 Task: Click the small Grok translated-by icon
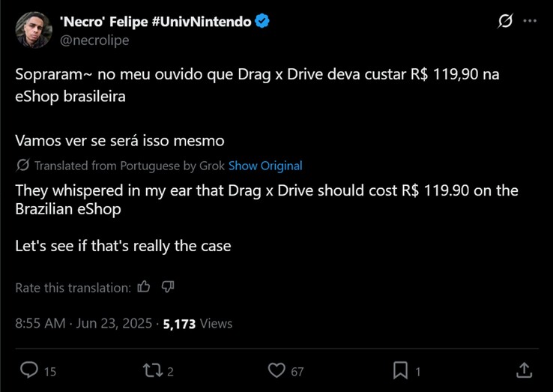click(22, 166)
